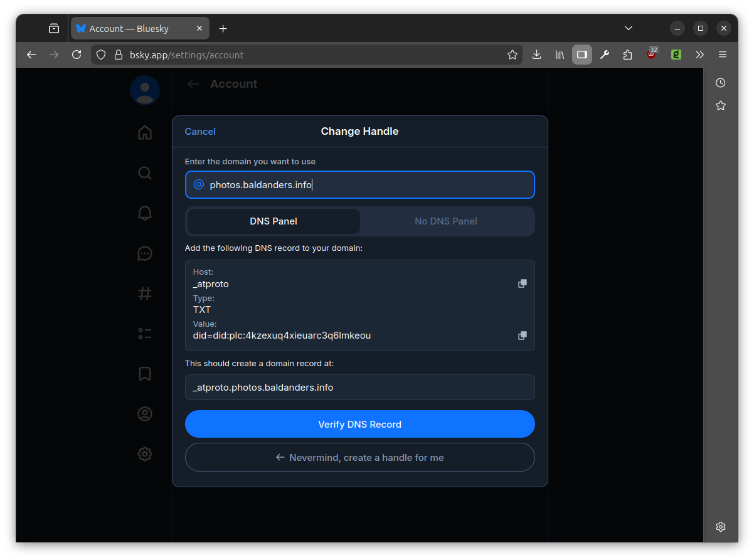
Task: Open Bluesky Home from sidebar
Action: click(145, 132)
